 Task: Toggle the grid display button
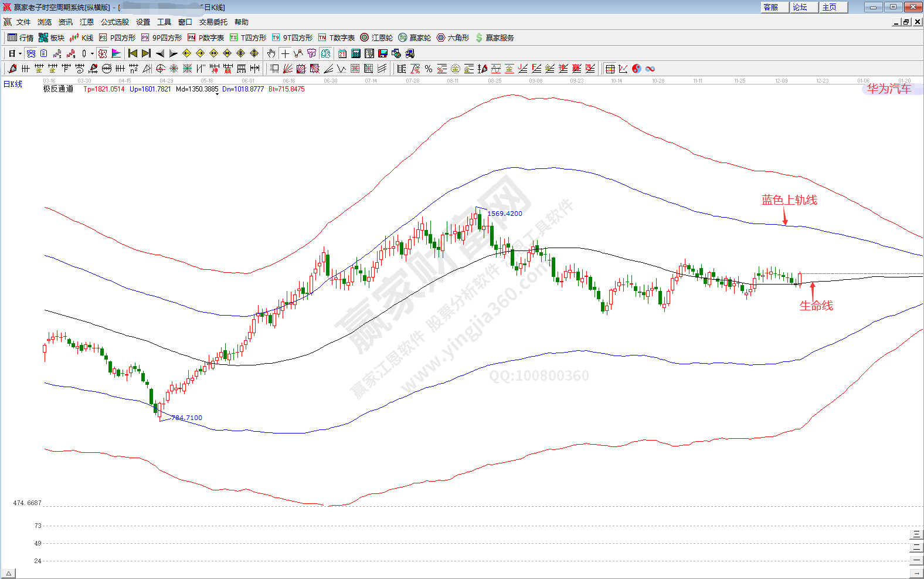coord(610,69)
